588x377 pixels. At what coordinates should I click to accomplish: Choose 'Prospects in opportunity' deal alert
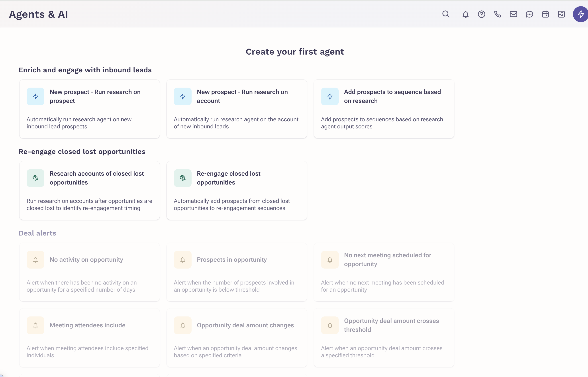(237, 272)
